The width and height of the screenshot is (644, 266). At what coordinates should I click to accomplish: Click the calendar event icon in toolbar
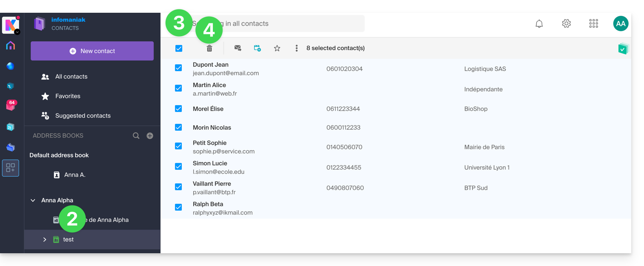coord(258,49)
